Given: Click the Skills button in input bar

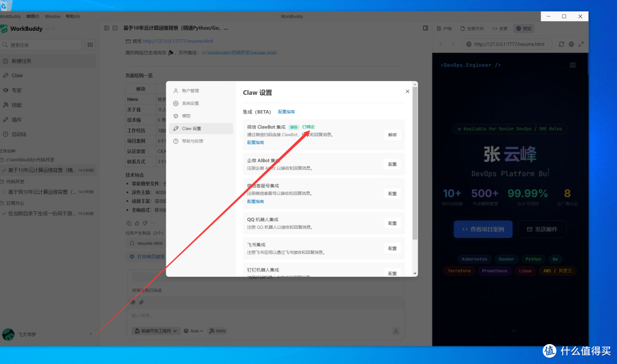Looking at the screenshot, I should pos(217,331).
